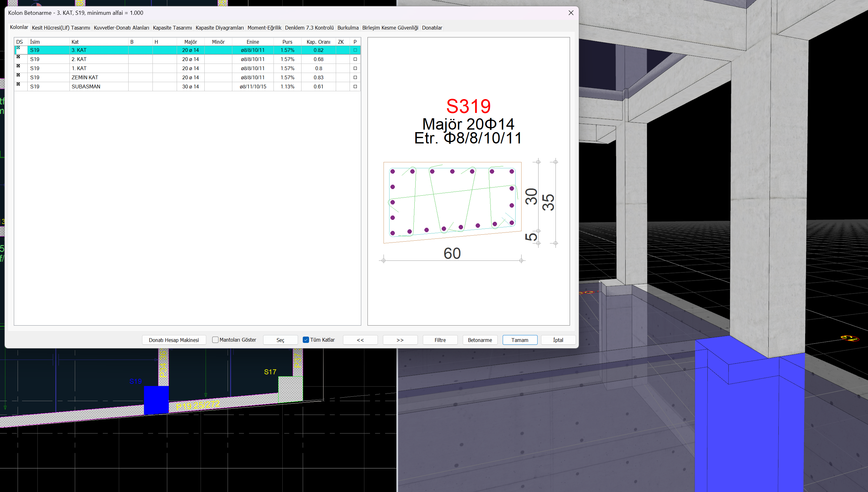Toggle DS checkbox for S19 SUBASMAN row
868x492 pixels.
tap(18, 84)
